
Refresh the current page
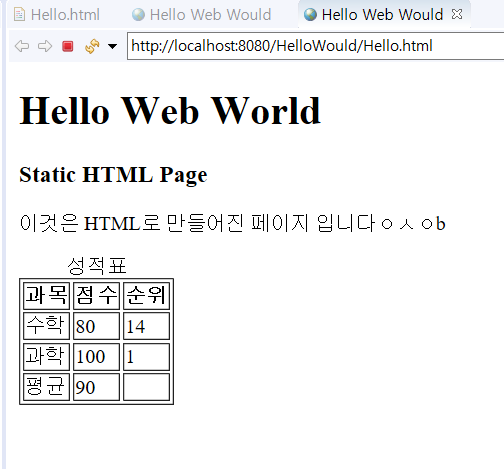(92, 46)
